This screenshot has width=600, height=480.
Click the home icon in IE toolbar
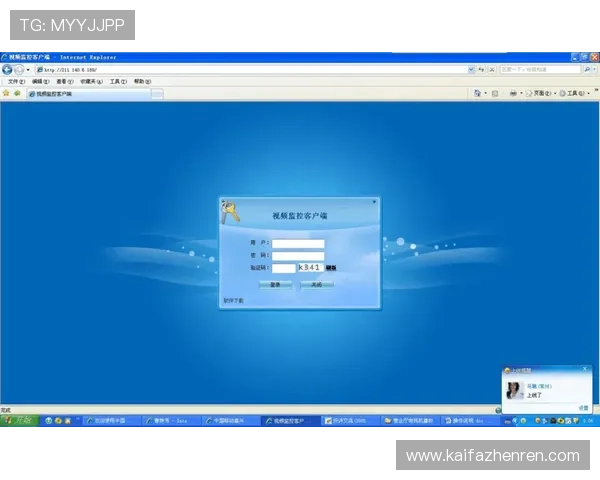[477, 93]
